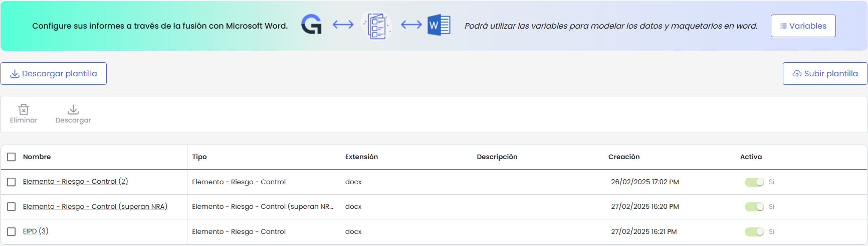Image resolution: width=868 pixels, height=246 pixels.
Task: Sort by Activa column header
Action: (x=751, y=157)
